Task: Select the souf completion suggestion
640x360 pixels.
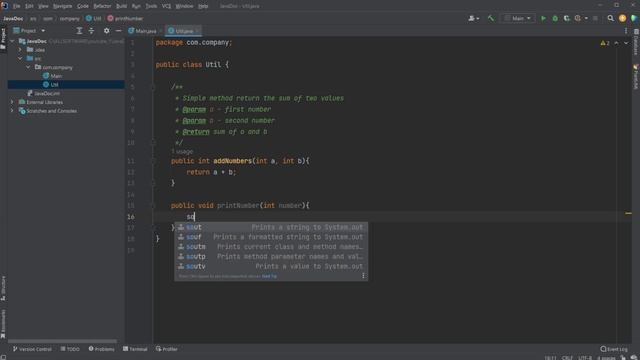Action: [x=271, y=237]
